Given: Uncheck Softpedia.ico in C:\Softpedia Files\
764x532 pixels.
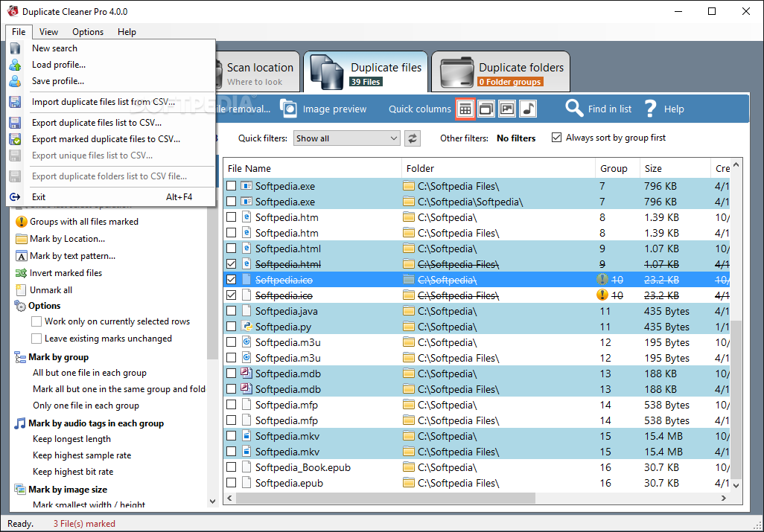Looking at the screenshot, I should coord(232,295).
